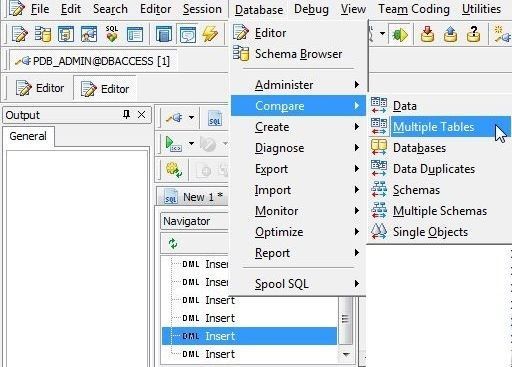Click the third main toolbar window icon
The height and width of the screenshot is (367, 512).
click(66, 34)
